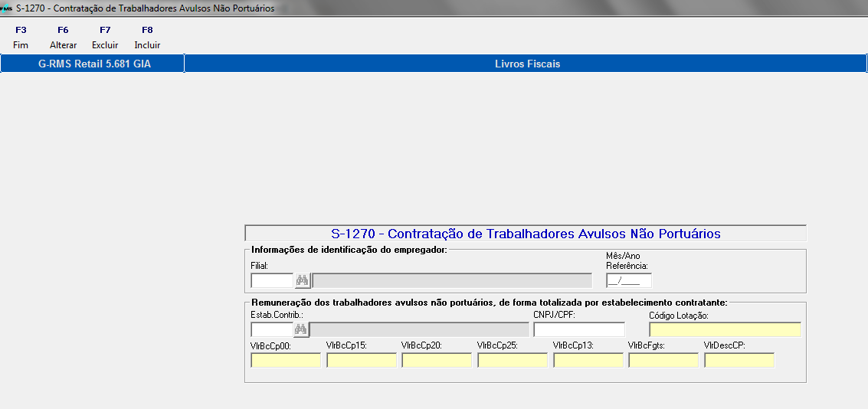Image resolution: width=868 pixels, height=409 pixels.
Task: Click the VlrBcCp13 value field
Action: (588, 360)
